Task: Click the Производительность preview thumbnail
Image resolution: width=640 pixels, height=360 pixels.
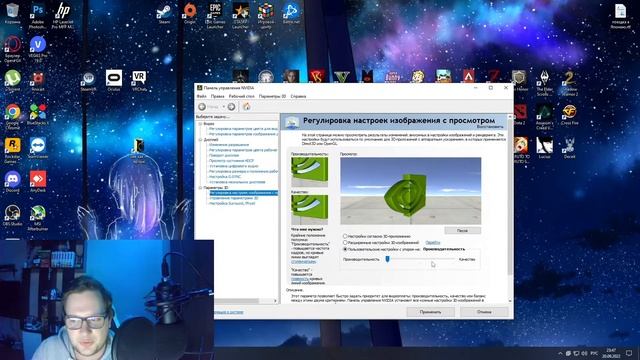Action: pyautogui.click(x=309, y=171)
